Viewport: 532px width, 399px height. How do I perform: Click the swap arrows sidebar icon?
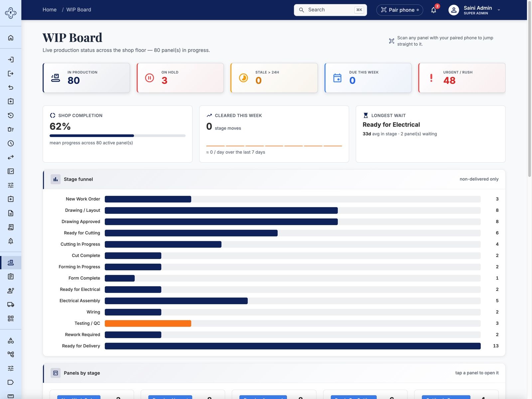point(11,157)
